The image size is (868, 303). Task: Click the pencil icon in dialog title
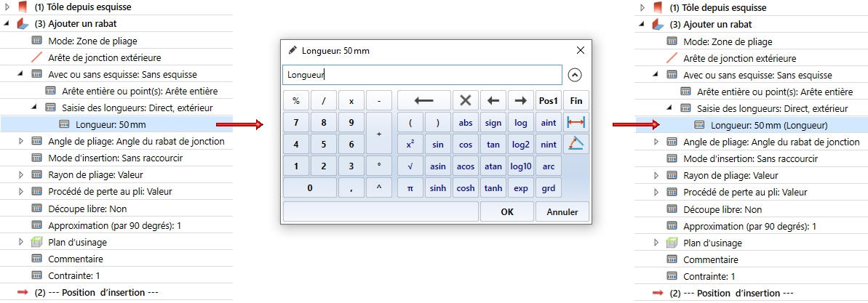pyautogui.click(x=292, y=50)
